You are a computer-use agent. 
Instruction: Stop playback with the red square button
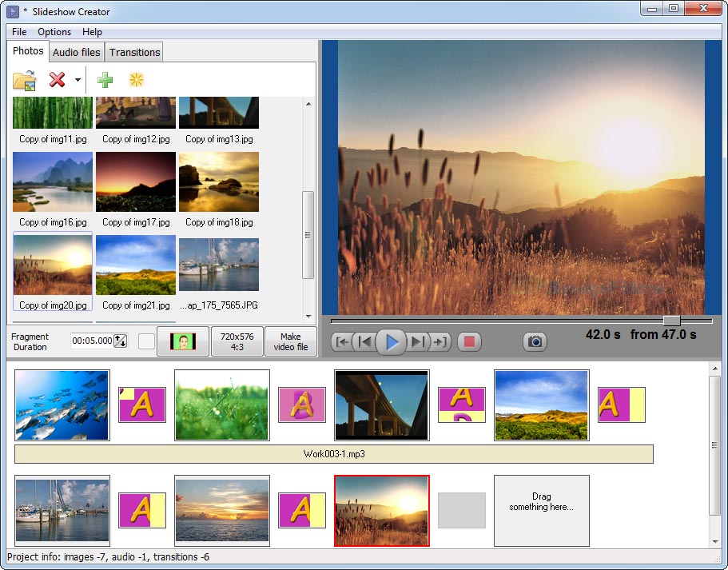click(469, 341)
